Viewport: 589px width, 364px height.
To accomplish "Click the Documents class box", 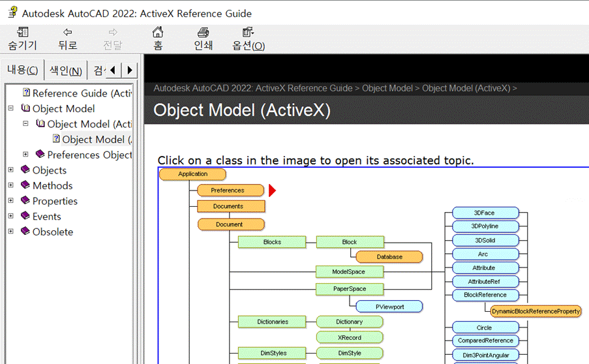I will pyautogui.click(x=231, y=206).
